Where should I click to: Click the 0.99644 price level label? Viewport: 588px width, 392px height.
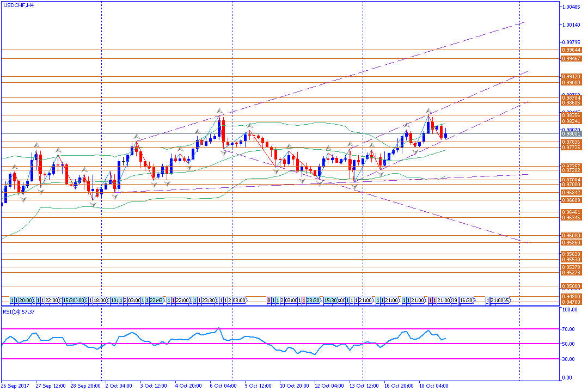point(571,50)
